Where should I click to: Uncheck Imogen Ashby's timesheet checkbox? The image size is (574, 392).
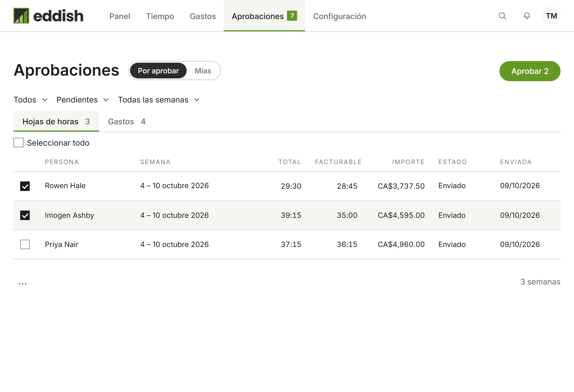click(x=25, y=215)
